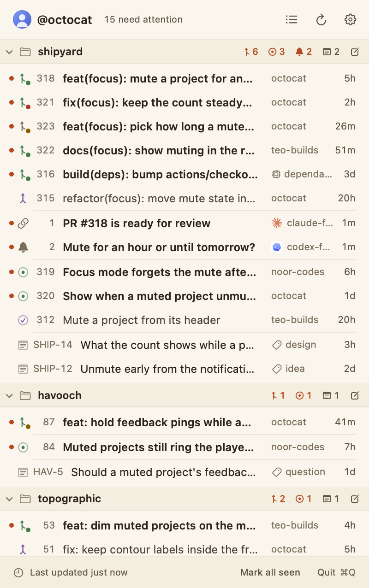Open 'docs(focus): show muting in the r…'
The width and height of the screenshot is (369, 588).
click(159, 151)
